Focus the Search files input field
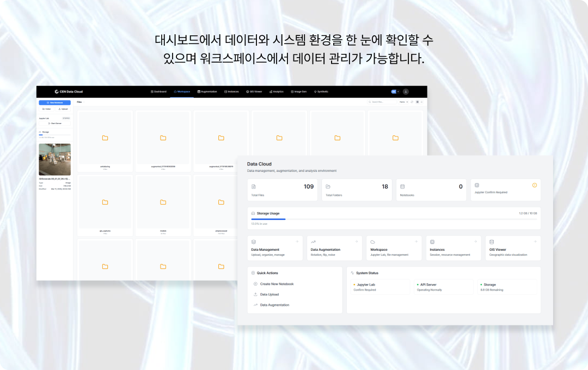 [x=383, y=102]
